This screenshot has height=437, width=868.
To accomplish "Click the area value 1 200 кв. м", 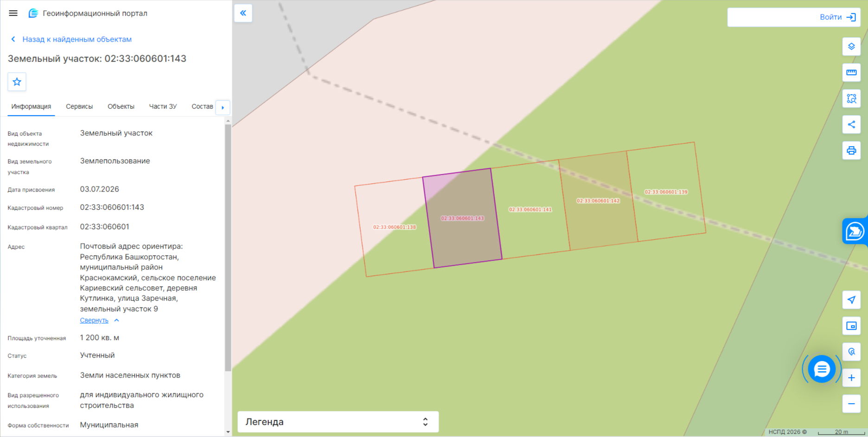I will pyautogui.click(x=100, y=338).
